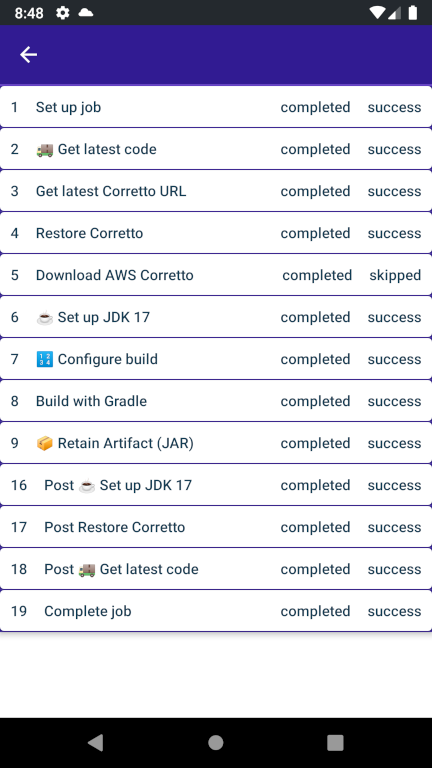This screenshot has width=432, height=768.
Task: Open the settings gear in status bar
Action: (x=63, y=13)
